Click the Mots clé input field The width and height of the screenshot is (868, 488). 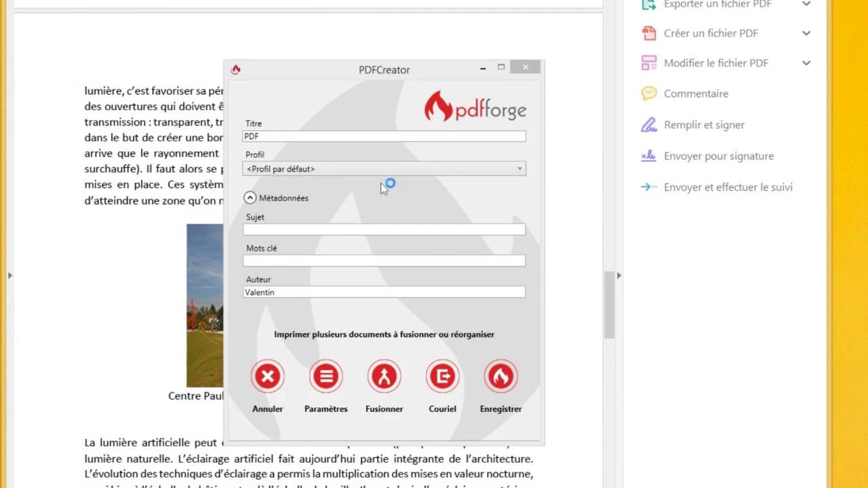(x=384, y=261)
